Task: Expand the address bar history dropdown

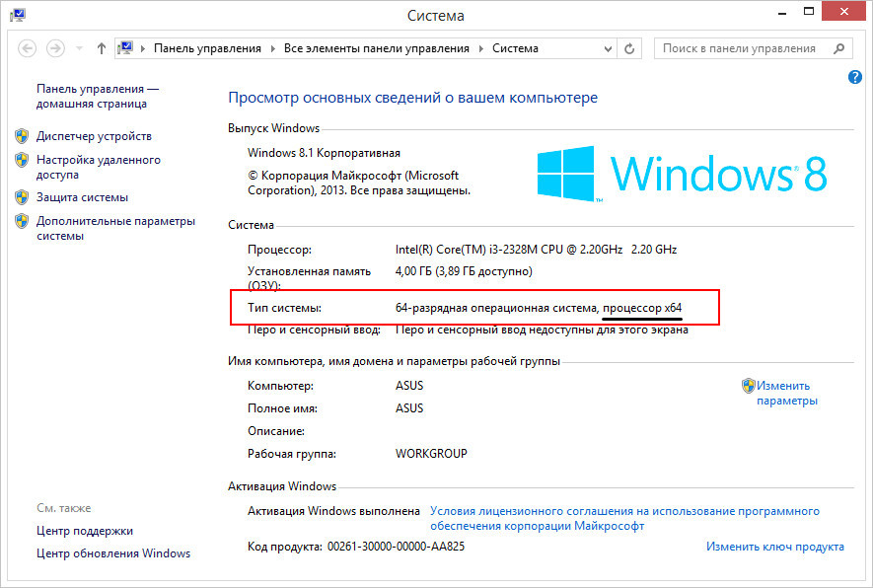Action: (x=608, y=49)
